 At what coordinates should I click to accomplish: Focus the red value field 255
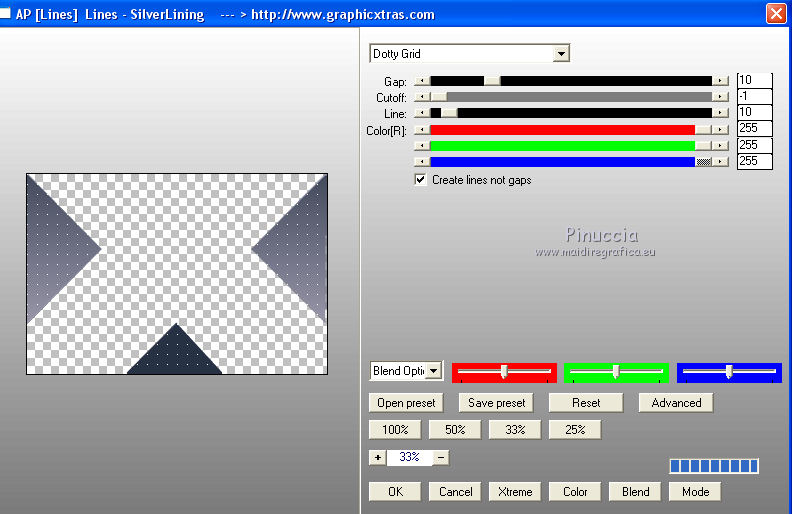pyautogui.click(x=755, y=128)
